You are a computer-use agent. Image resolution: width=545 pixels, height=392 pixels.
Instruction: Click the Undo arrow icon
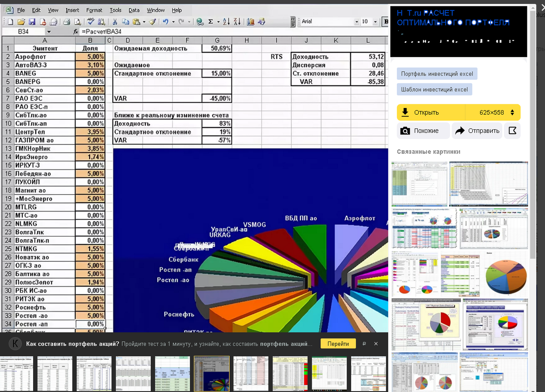165,22
